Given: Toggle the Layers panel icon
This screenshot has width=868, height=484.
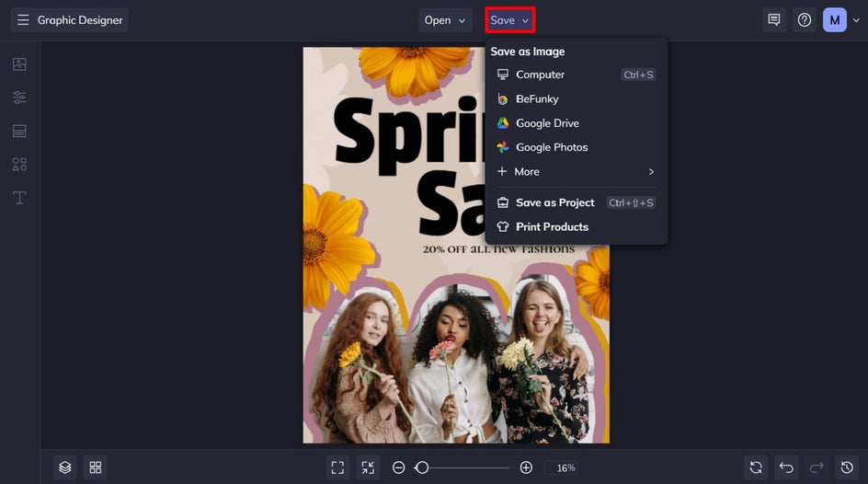Looking at the screenshot, I should [x=64, y=467].
